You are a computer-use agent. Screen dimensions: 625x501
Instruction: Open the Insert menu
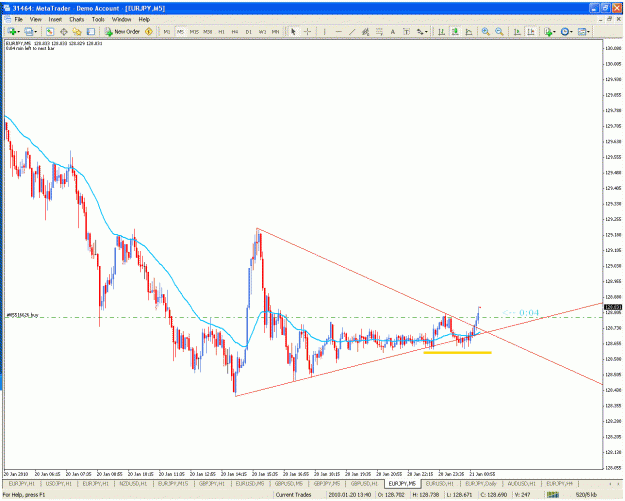pos(55,19)
